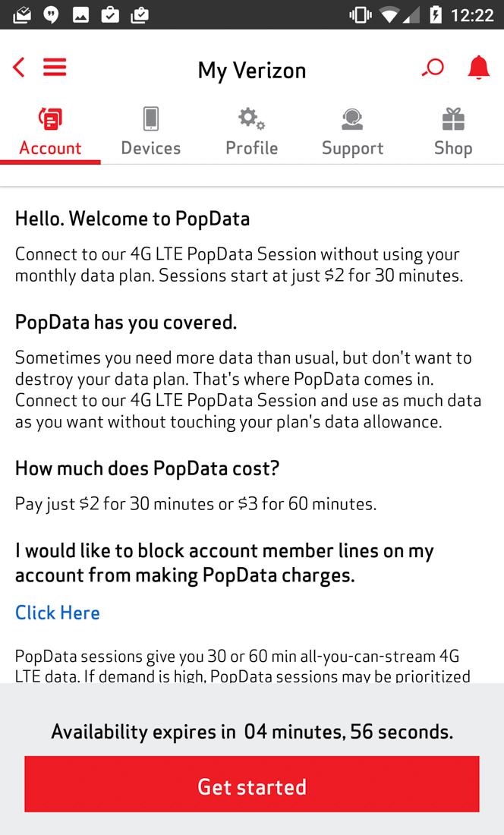Tap the image notification icon in status bar
The image size is (504, 835).
pos(80,15)
